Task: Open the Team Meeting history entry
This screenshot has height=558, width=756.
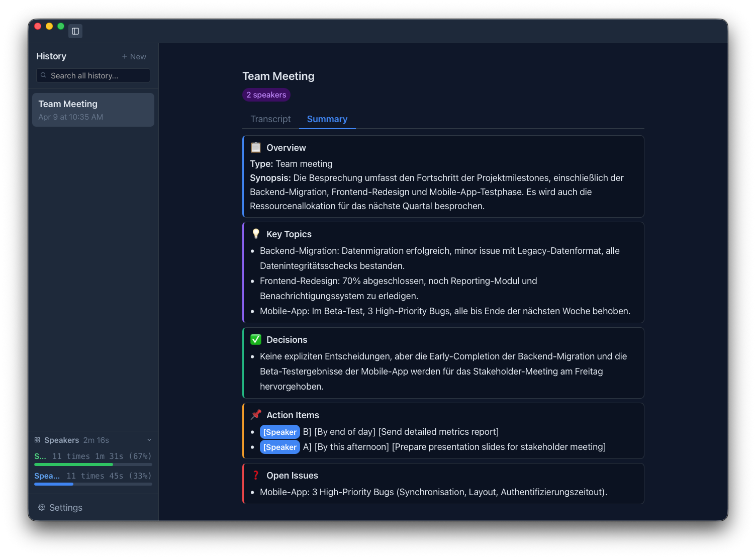Action: tap(93, 110)
